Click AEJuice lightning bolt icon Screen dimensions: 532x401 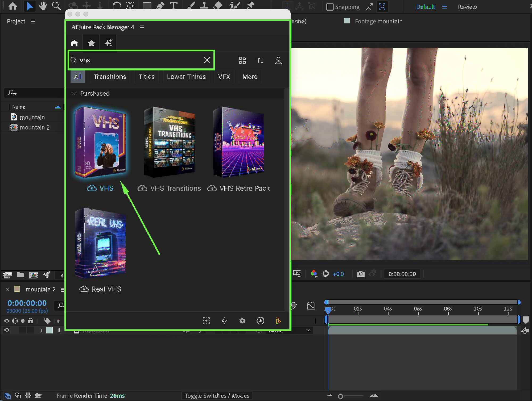coord(224,321)
